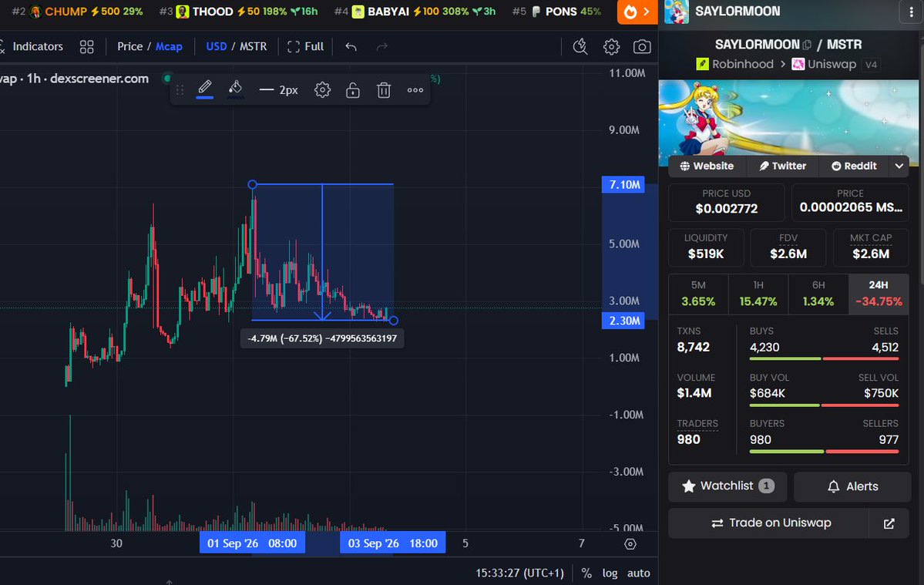
Task: Toggle percent scale mode
Action: coord(586,573)
